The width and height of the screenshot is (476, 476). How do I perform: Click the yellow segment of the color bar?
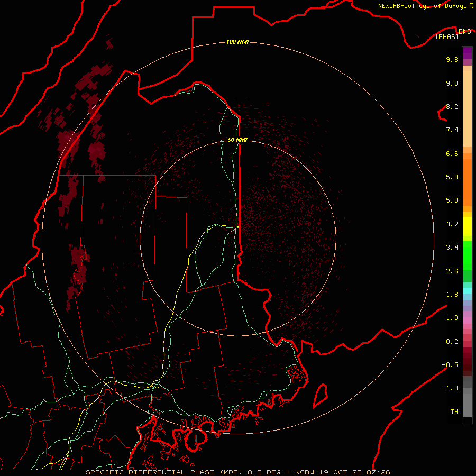click(467, 226)
